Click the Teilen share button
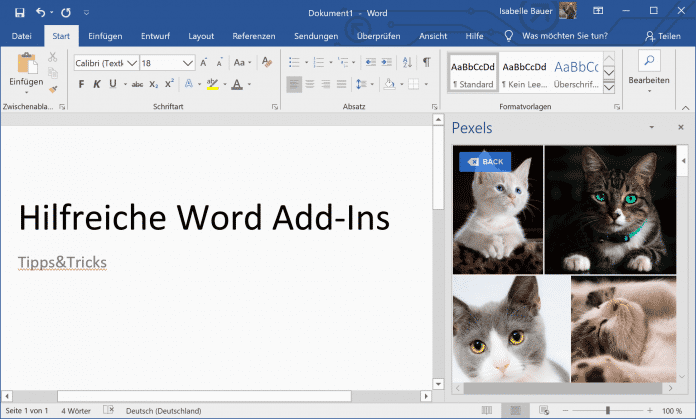 pyautogui.click(x=662, y=35)
